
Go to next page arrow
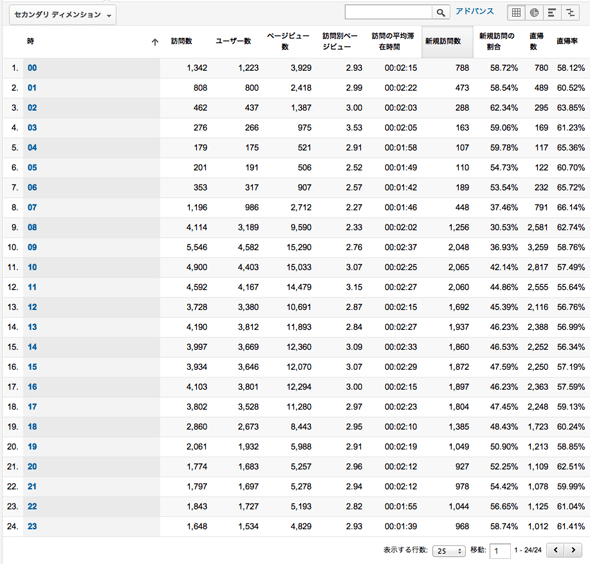(x=573, y=550)
